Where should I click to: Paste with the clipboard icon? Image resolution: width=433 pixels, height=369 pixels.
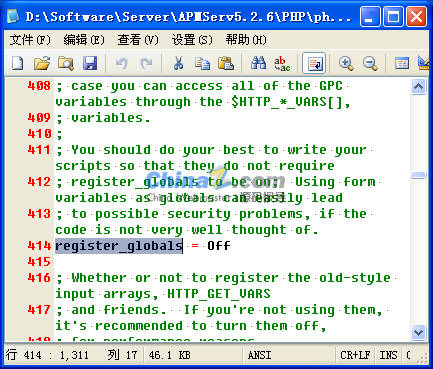[x=226, y=63]
